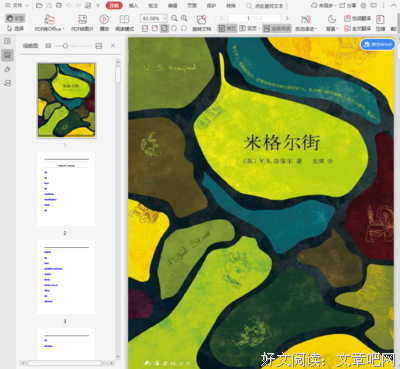Open settings gear icon in title bar
Screen dimensions: 400x369
364,6
